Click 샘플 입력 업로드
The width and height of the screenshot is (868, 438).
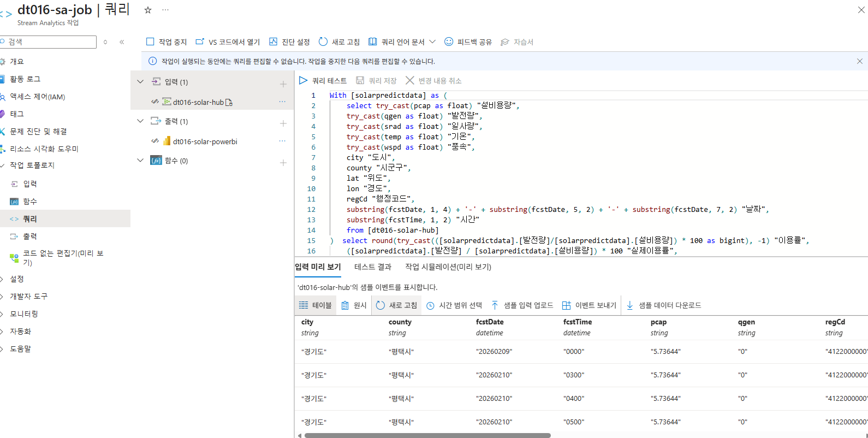click(x=522, y=305)
